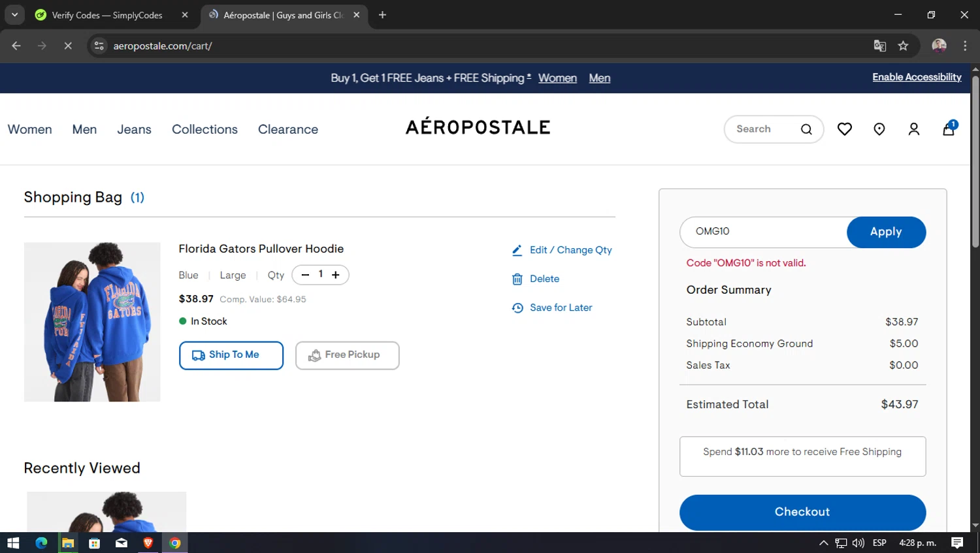The height and width of the screenshot is (553, 980).
Task: Click the Save for Later clock icon
Action: coord(517,308)
